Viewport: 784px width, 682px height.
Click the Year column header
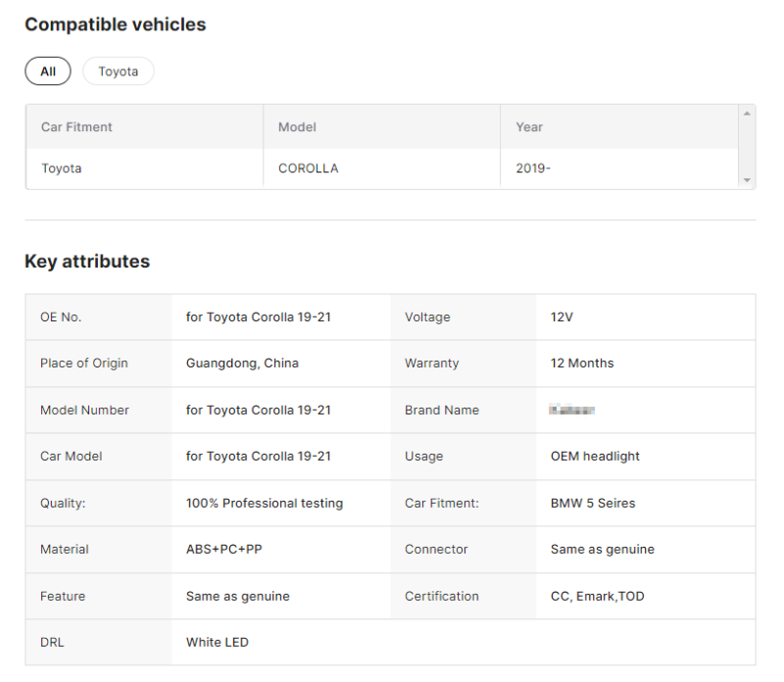click(x=529, y=127)
